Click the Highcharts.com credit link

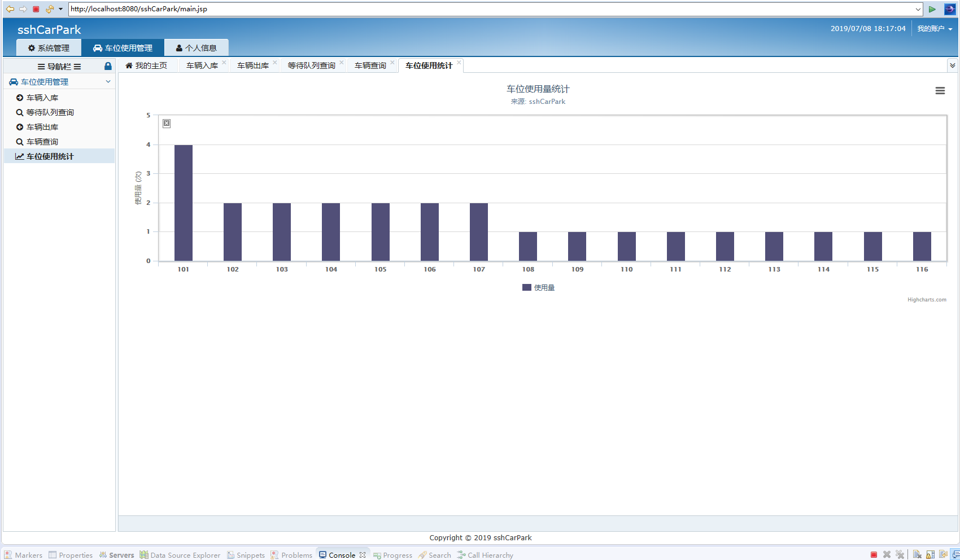[927, 300]
